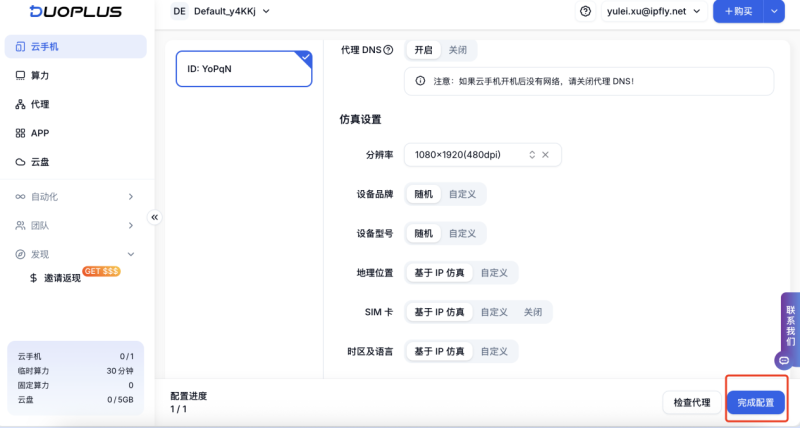Expand the 团队 menu chevron
Viewport: 800px width, 428px height.
pyautogui.click(x=131, y=225)
